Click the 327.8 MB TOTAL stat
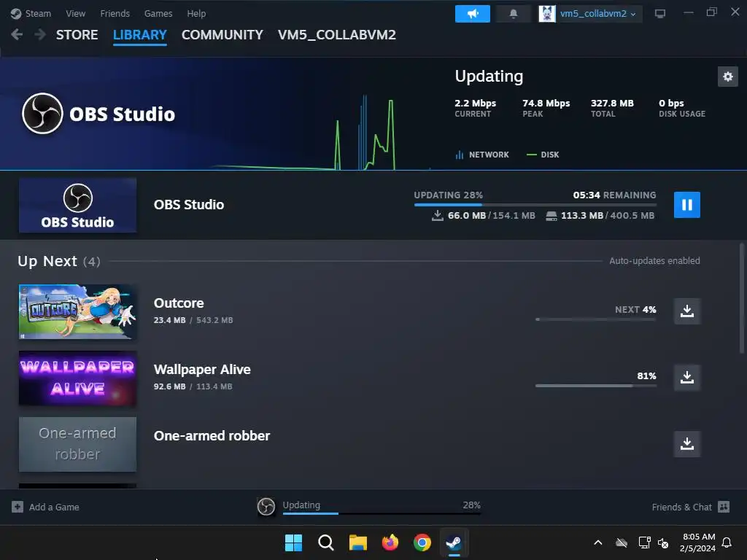 click(x=612, y=108)
